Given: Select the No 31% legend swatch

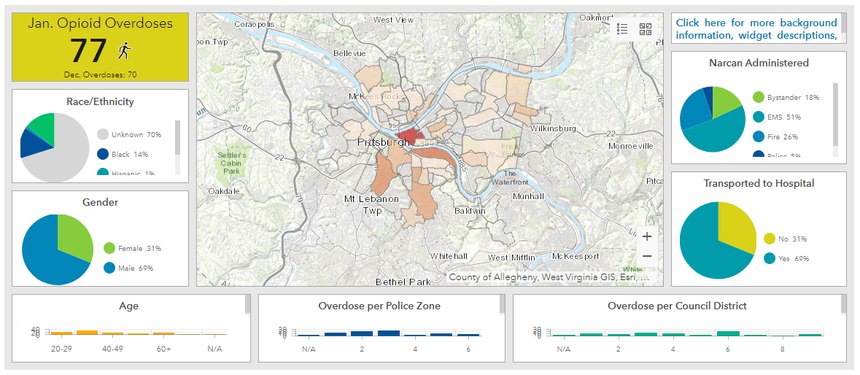Looking at the screenshot, I should (x=769, y=239).
